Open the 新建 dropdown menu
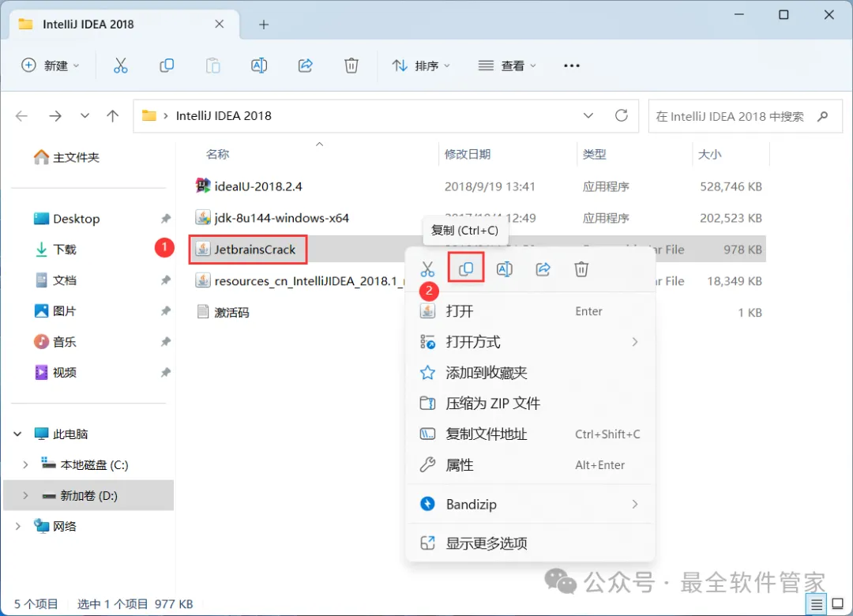 [x=50, y=66]
